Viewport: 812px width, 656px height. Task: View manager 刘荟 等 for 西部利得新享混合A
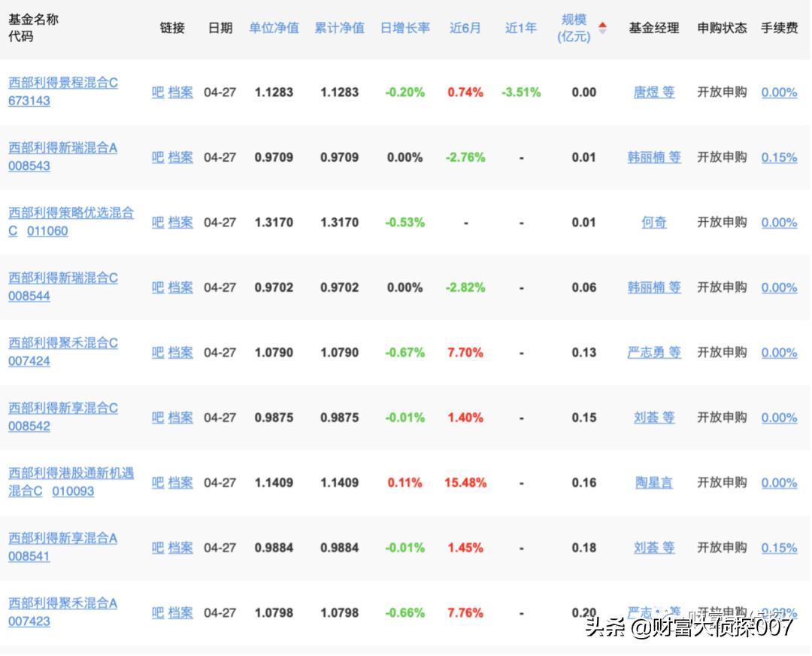(x=653, y=548)
